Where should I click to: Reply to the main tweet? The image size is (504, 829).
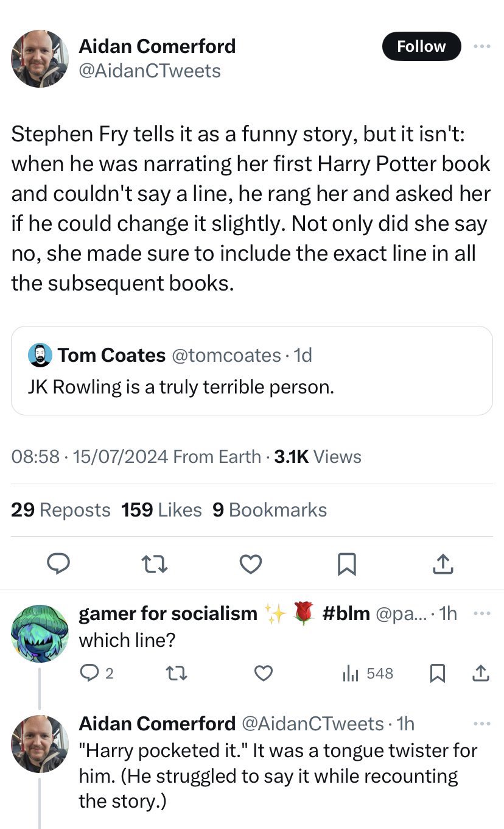tap(59, 565)
